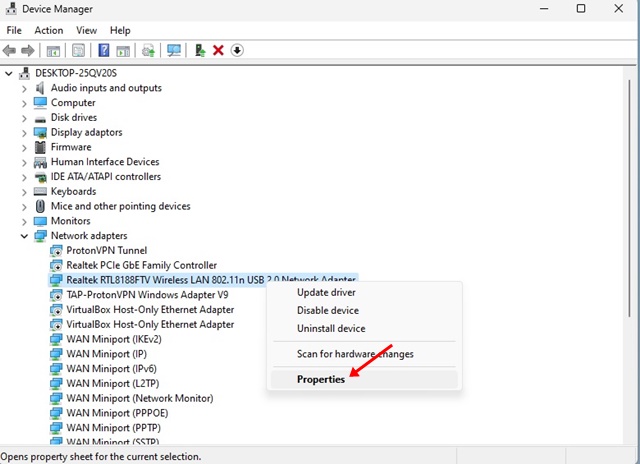The height and width of the screenshot is (464, 640).
Task: Select the Disk drives icon
Action: pos(40,118)
